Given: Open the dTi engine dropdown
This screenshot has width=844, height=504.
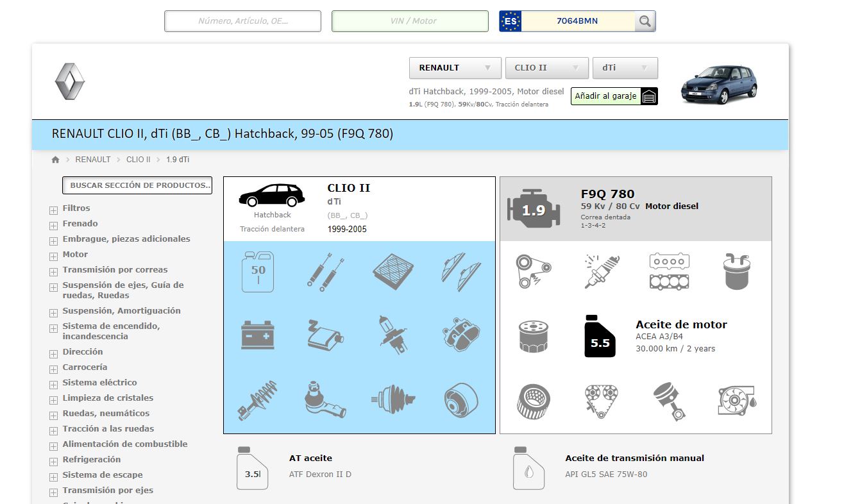Looking at the screenshot, I should (x=625, y=68).
